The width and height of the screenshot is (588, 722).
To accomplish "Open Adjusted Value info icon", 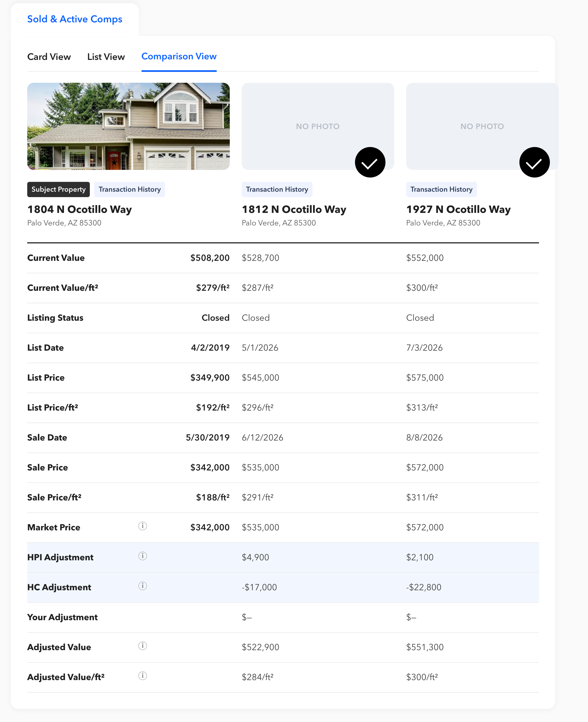I will tap(143, 646).
